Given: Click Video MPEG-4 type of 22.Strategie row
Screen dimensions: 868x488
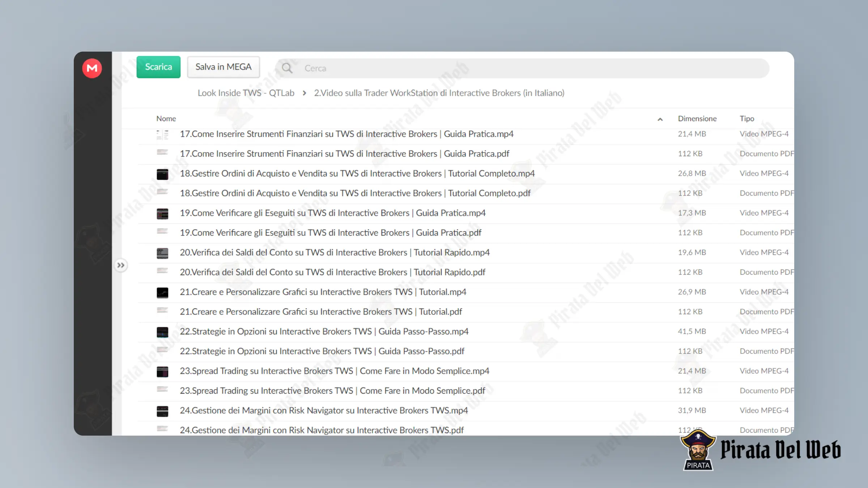Looking at the screenshot, I should click(x=764, y=331).
